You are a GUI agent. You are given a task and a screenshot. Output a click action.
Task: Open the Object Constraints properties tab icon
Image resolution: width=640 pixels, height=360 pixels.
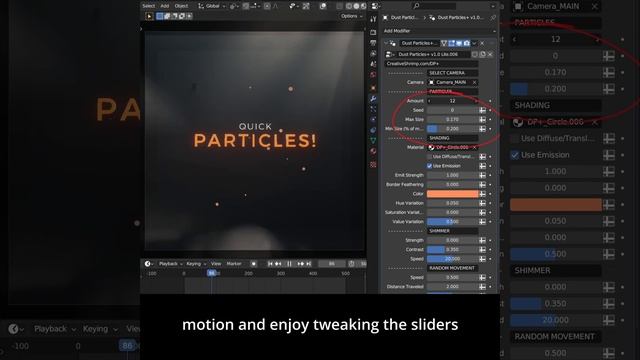[373, 130]
